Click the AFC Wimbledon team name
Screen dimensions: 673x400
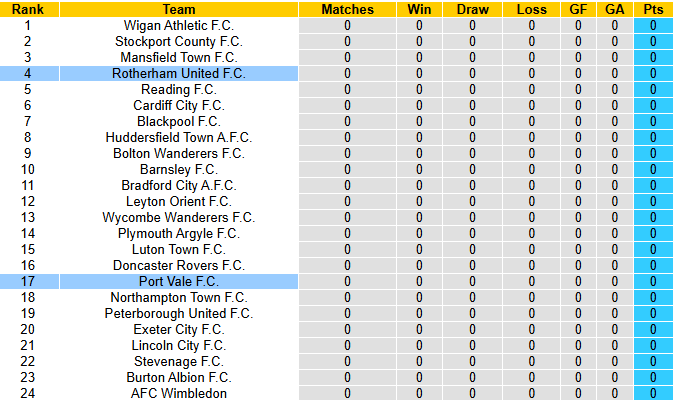tap(179, 393)
